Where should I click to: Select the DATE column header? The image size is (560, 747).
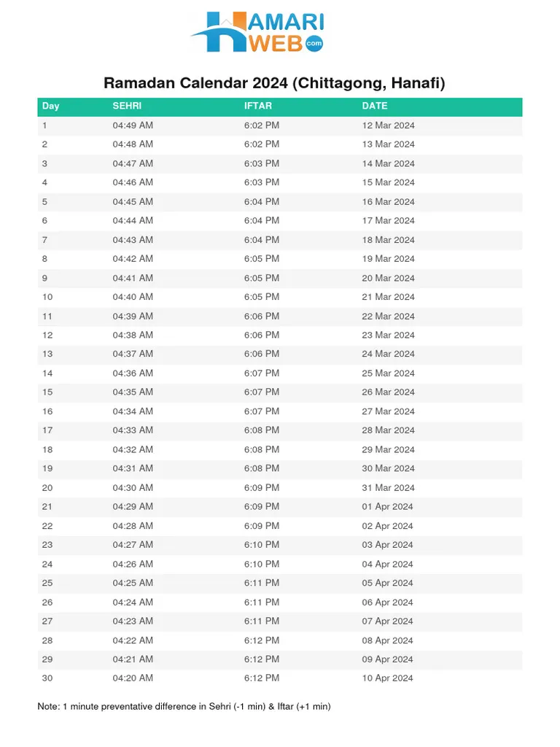tap(375, 106)
